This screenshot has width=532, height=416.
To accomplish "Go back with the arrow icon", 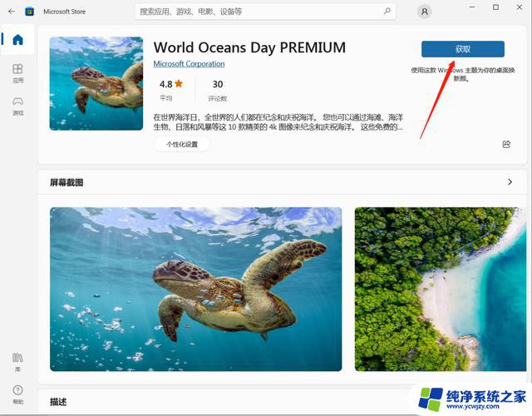I will point(12,12).
